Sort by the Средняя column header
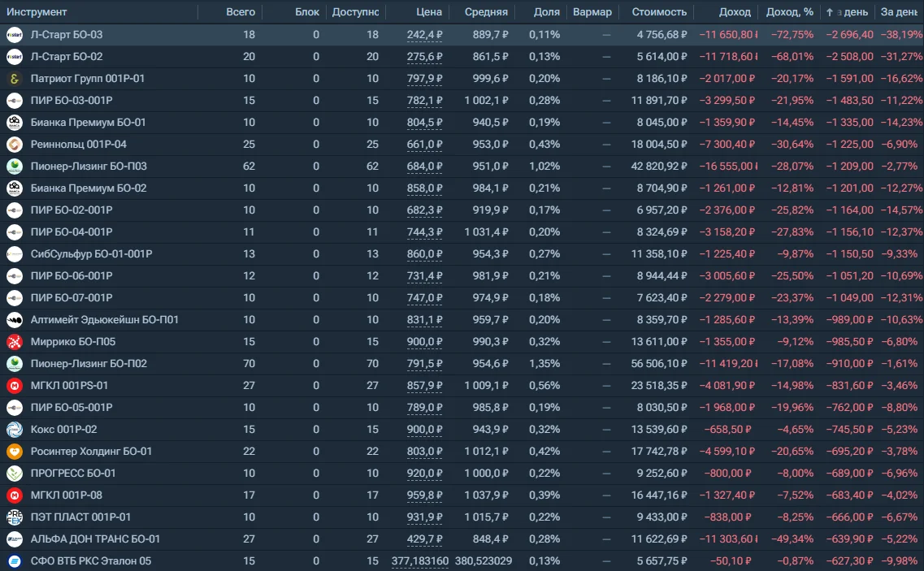Screen dimensions: 924x571 tap(486, 12)
